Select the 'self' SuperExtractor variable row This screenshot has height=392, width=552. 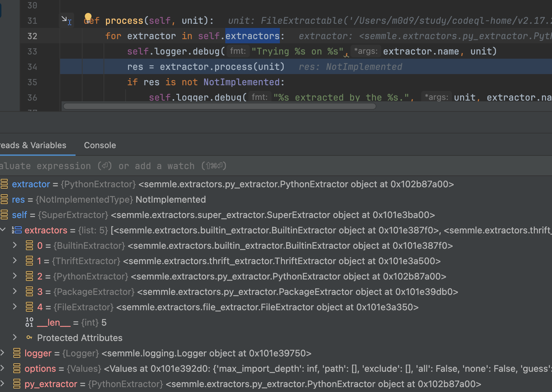click(276, 215)
